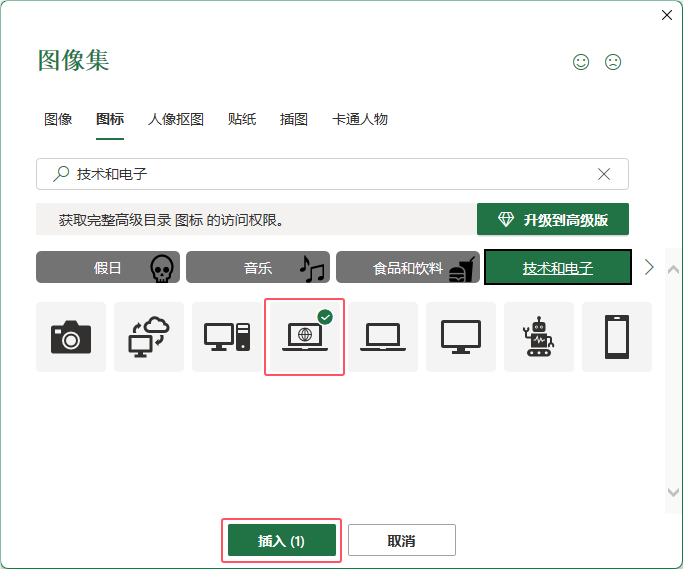Select the smartphone icon
Screen dimensions: 683x569
(x=617, y=337)
